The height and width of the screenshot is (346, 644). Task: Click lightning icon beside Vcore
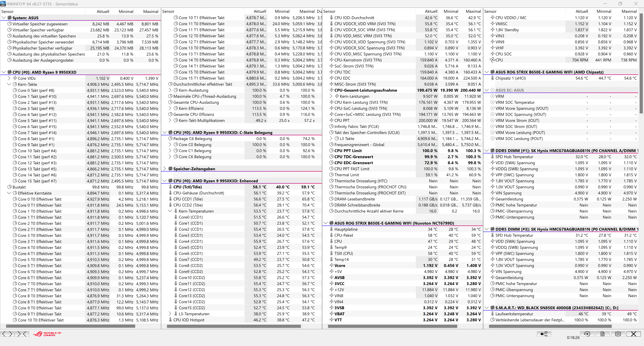point(331,265)
